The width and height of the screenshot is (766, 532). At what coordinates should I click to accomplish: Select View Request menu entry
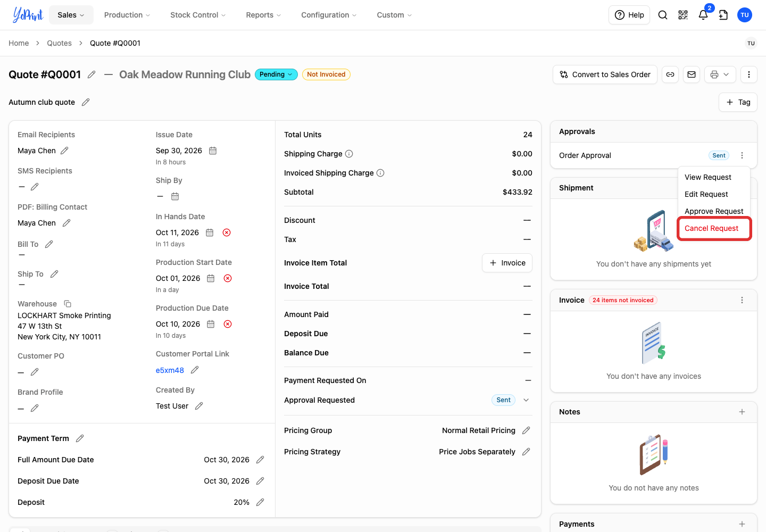pos(714,177)
